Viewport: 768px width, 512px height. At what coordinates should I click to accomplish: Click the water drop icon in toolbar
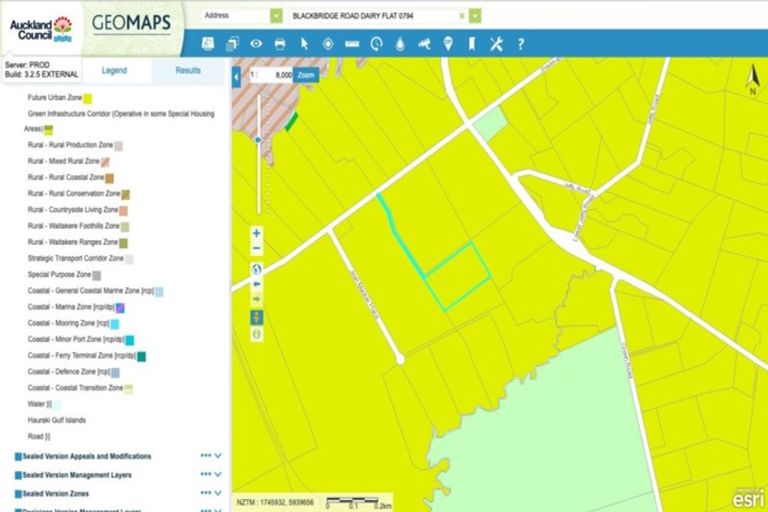click(400, 44)
